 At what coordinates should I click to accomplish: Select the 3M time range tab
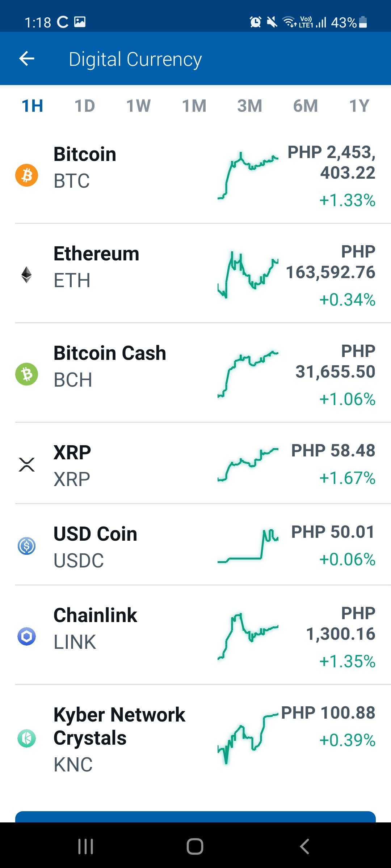click(x=249, y=106)
